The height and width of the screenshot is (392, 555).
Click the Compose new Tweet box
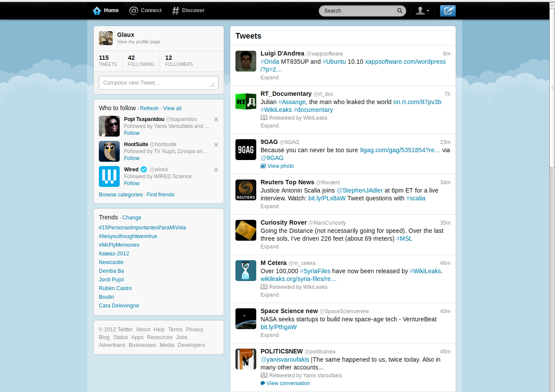pyautogui.click(x=159, y=83)
